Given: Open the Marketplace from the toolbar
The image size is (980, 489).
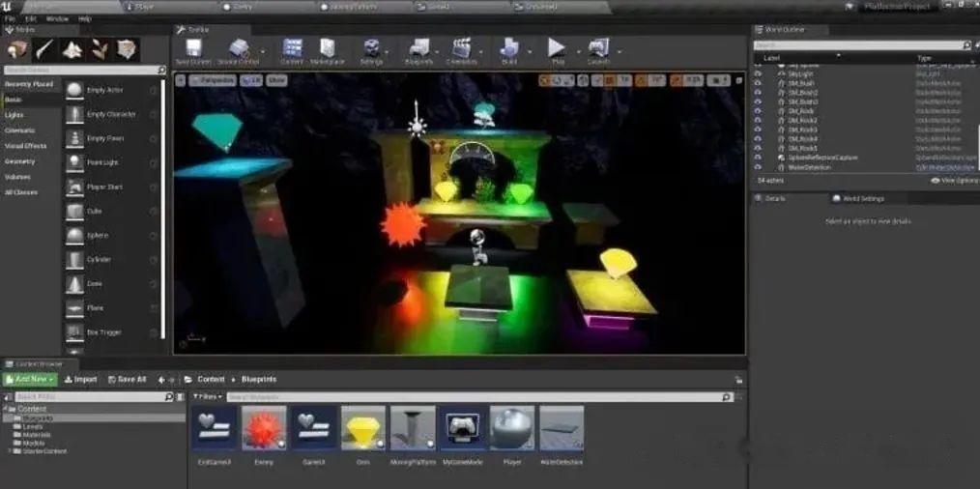Looking at the screenshot, I should [x=329, y=51].
